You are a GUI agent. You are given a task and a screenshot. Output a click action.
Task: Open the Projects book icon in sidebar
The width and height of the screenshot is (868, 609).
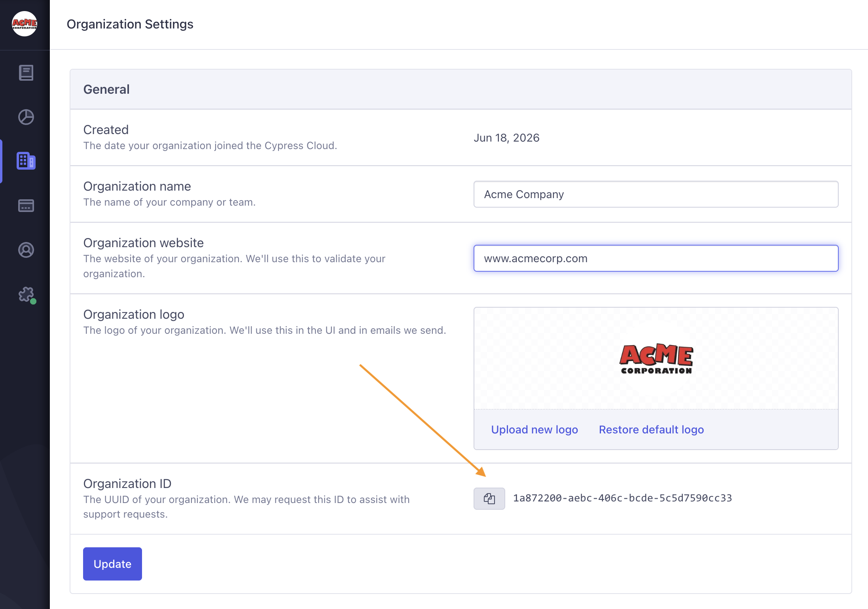click(x=26, y=73)
